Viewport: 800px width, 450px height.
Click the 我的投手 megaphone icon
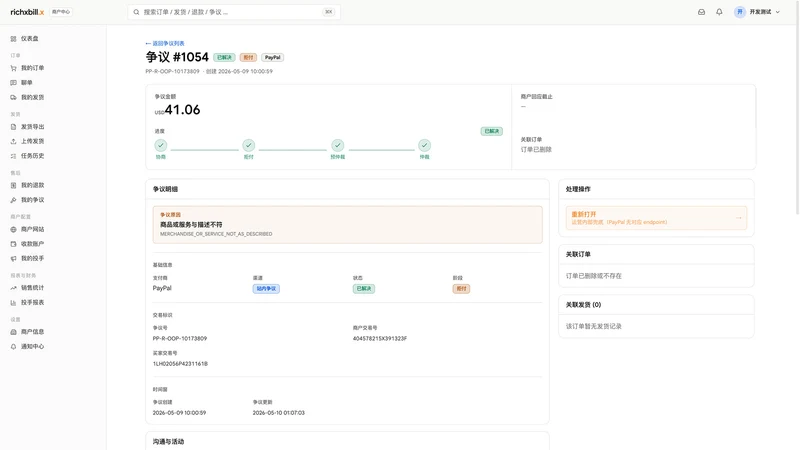click(13, 259)
